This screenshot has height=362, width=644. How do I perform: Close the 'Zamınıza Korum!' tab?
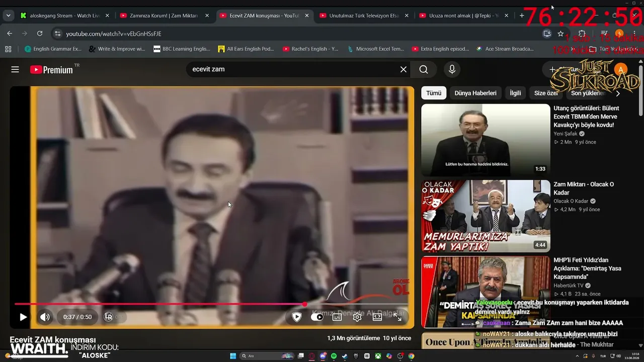(x=207, y=16)
